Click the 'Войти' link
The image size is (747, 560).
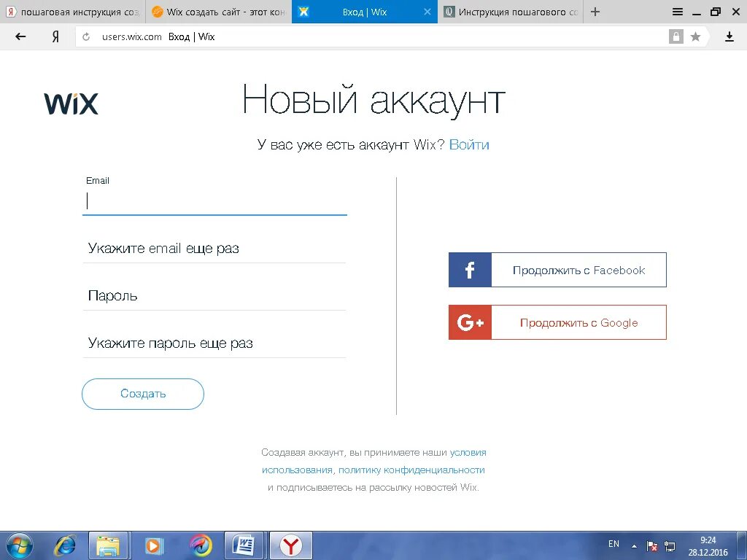tap(470, 144)
